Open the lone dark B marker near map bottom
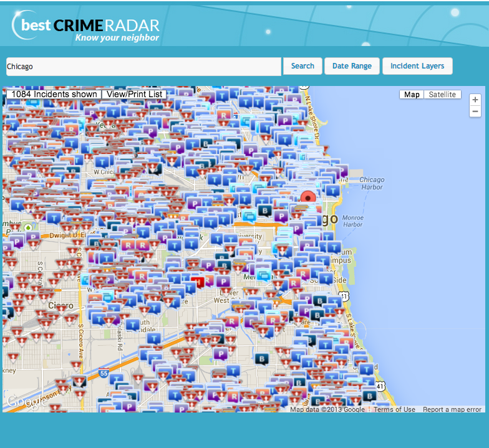 pos(262,359)
